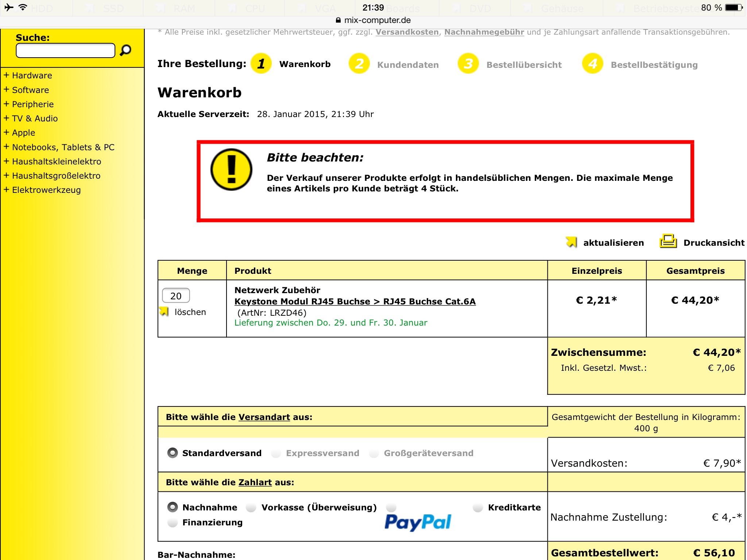Image resolution: width=747 pixels, height=560 pixels.
Task: Click the yellow exclamation warning icon
Action: [231, 170]
